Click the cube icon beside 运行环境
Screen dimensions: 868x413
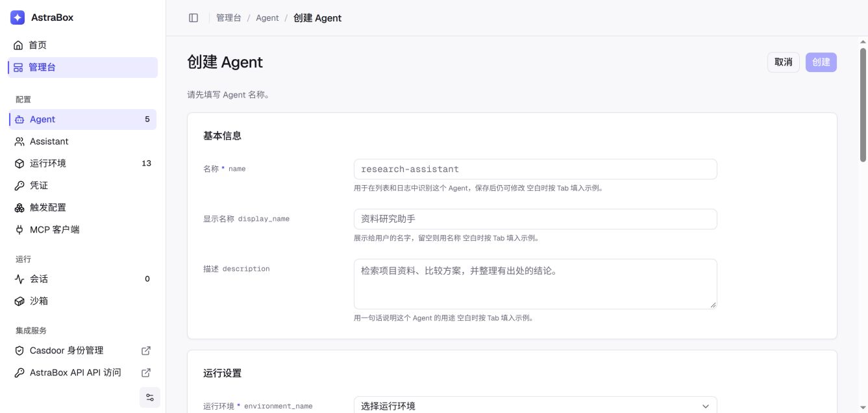point(19,164)
